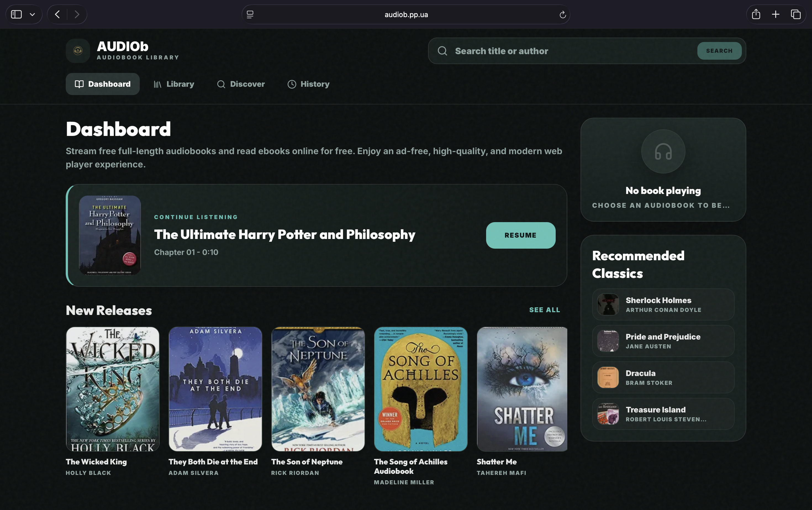Click the RESUME button
This screenshot has height=510, width=812.
(520, 235)
